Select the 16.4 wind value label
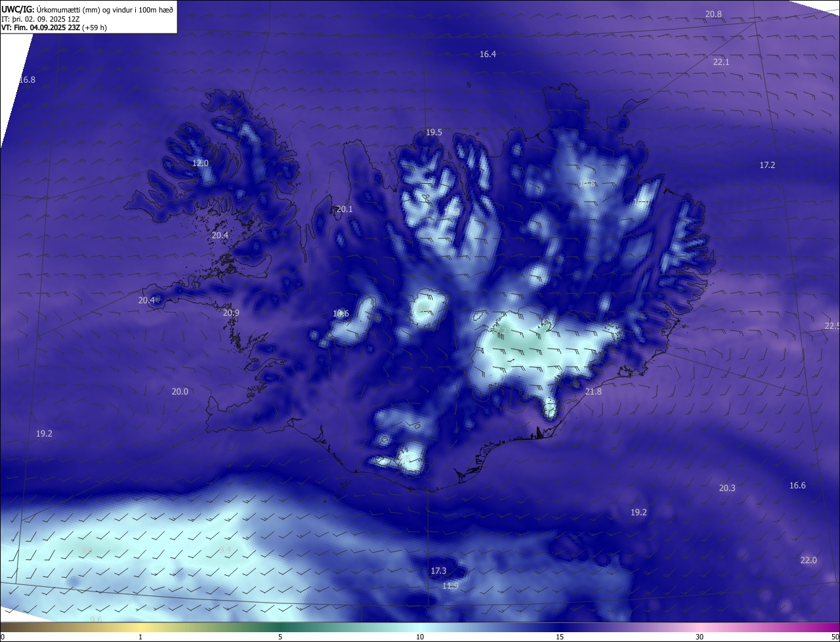840x642 pixels. click(x=488, y=54)
